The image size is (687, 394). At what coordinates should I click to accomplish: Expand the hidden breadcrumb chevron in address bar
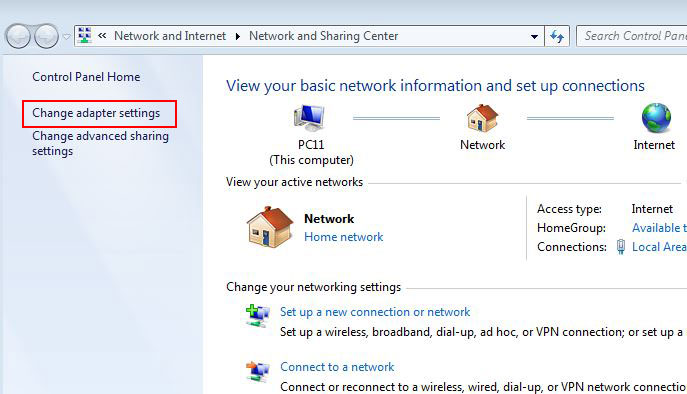point(102,35)
